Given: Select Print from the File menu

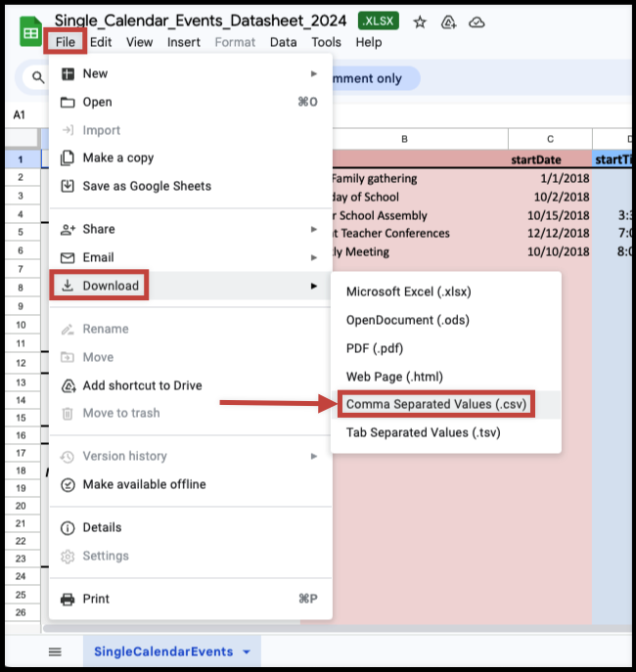Looking at the screenshot, I should click(x=96, y=599).
